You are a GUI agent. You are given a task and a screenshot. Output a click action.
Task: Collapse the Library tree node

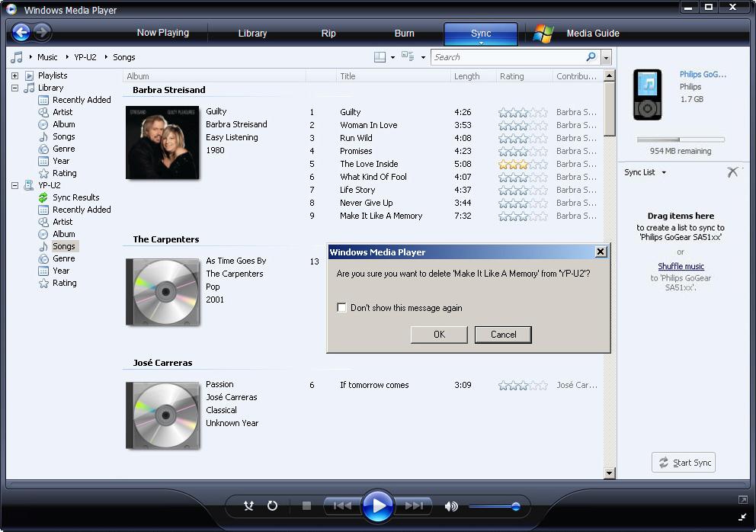[x=15, y=88]
